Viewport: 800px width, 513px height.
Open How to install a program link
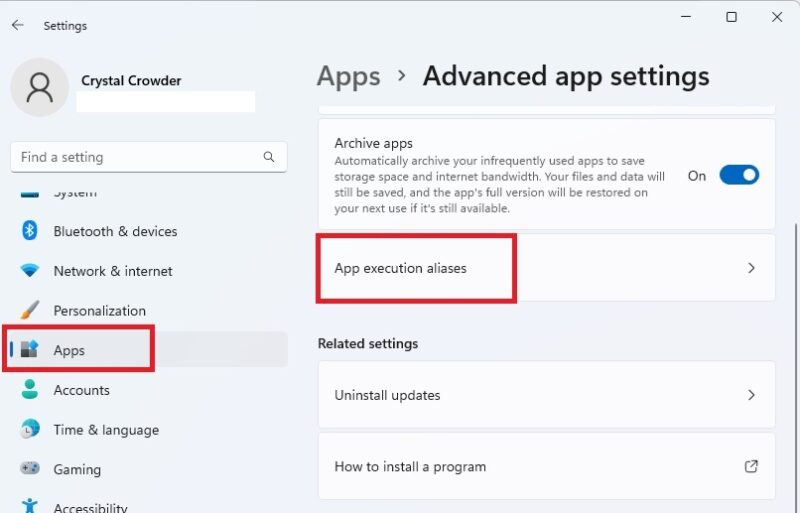410,466
